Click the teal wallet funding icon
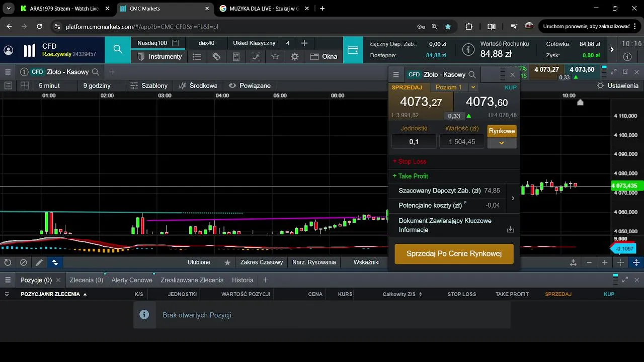The height and width of the screenshot is (362, 644). tap(353, 50)
